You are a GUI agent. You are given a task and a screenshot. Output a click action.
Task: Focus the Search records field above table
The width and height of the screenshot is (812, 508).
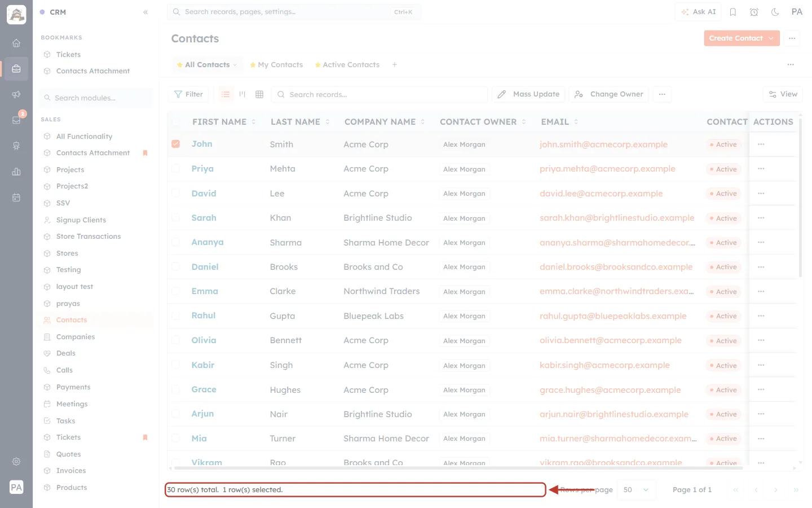[379, 94]
